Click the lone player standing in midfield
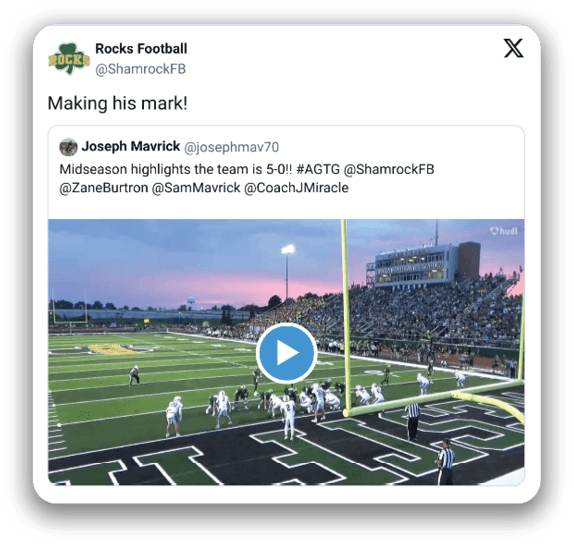Screen dimensions: 574x546 (x=134, y=375)
